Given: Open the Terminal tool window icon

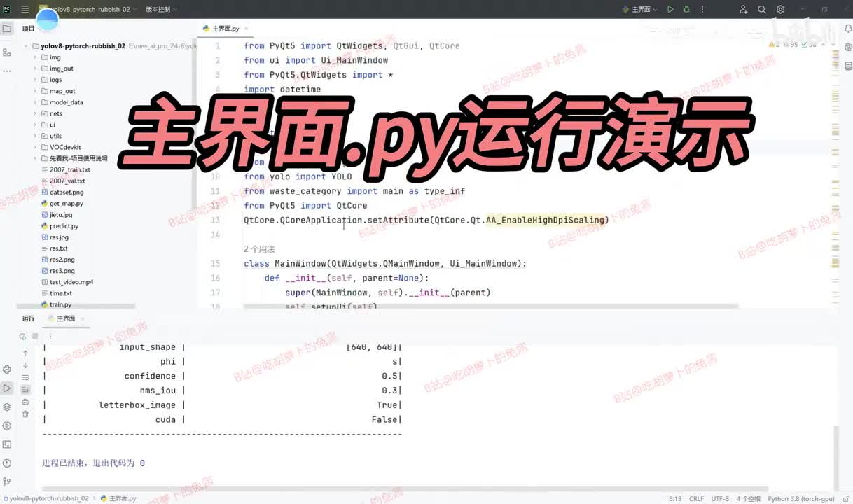Looking at the screenshot, I should [7, 444].
